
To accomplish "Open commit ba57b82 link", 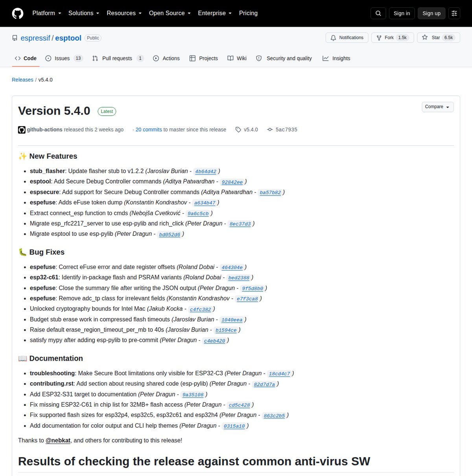I will pos(270,193).
